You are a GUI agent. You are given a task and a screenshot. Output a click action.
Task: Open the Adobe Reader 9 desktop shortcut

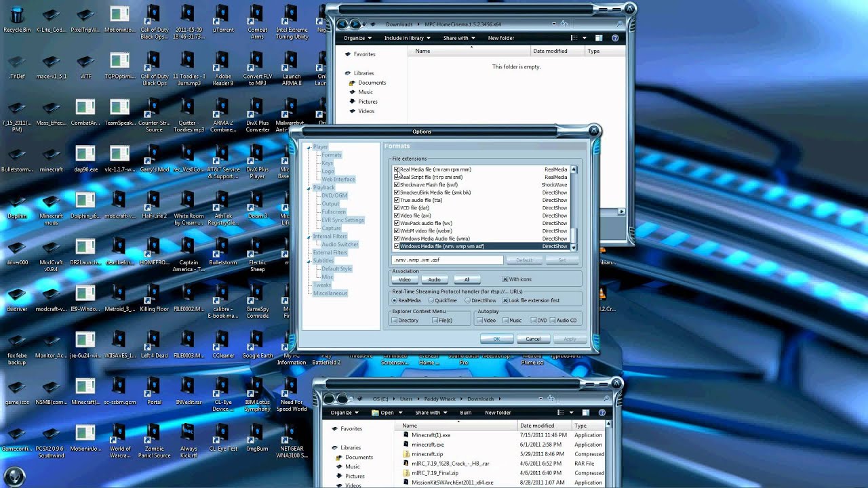pos(222,68)
